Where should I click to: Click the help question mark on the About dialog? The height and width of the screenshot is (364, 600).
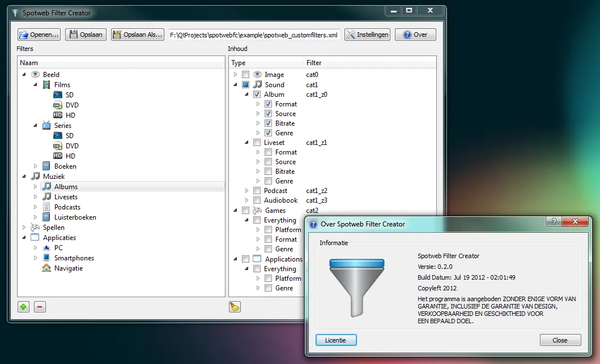pyautogui.click(x=553, y=221)
